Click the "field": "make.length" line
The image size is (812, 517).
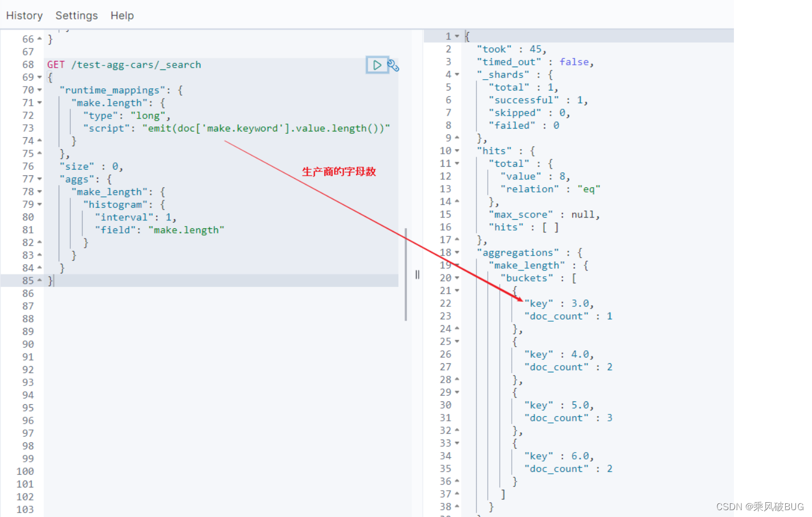pos(160,230)
